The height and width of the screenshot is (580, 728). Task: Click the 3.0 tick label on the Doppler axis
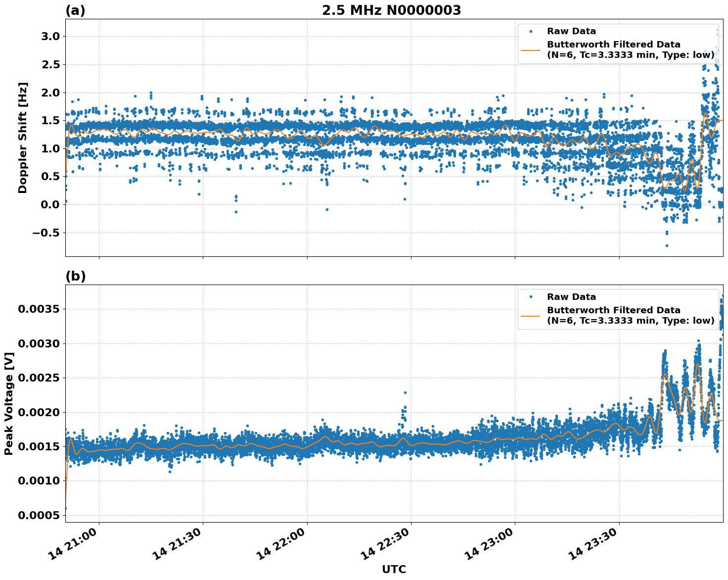point(51,36)
